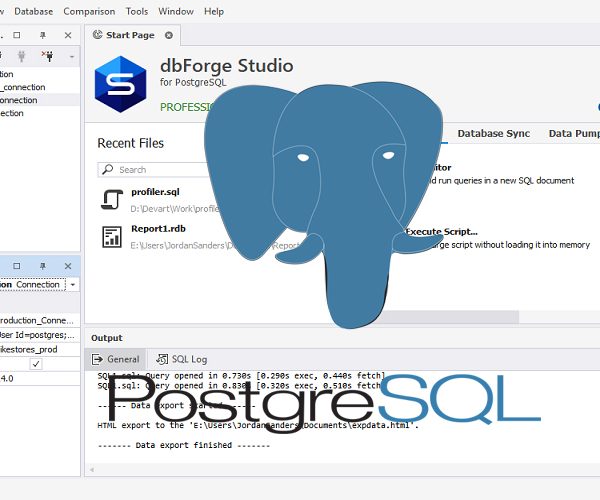The image size is (600, 500).
Task: Click the disconnect plug icon with red X
Action: pyautogui.click(x=48, y=56)
